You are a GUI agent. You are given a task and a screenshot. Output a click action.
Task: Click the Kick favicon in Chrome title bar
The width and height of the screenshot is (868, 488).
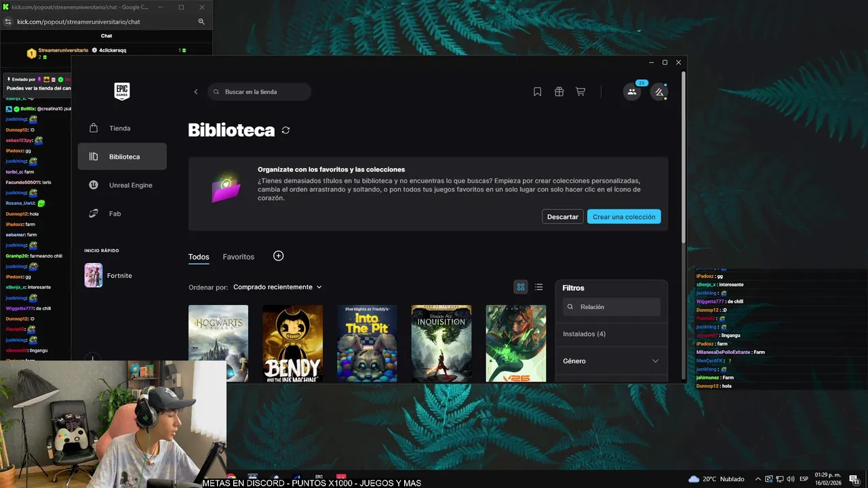(x=5, y=7)
